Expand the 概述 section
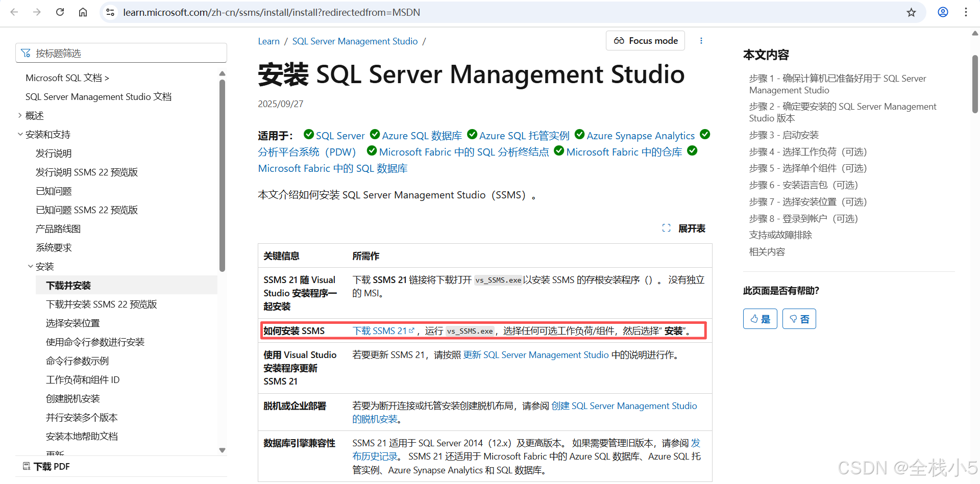Viewport: 980px width, 484px height. tap(20, 115)
